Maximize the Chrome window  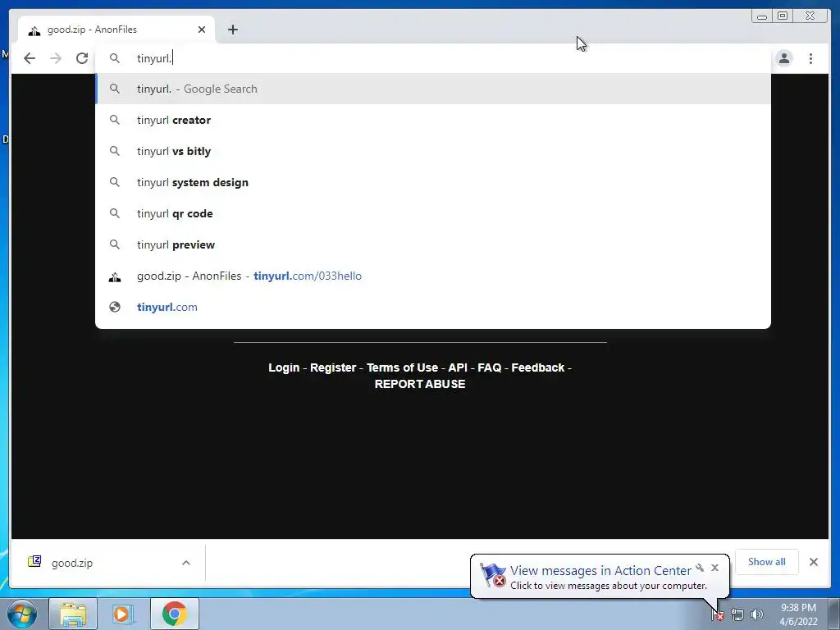(x=783, y=16)
